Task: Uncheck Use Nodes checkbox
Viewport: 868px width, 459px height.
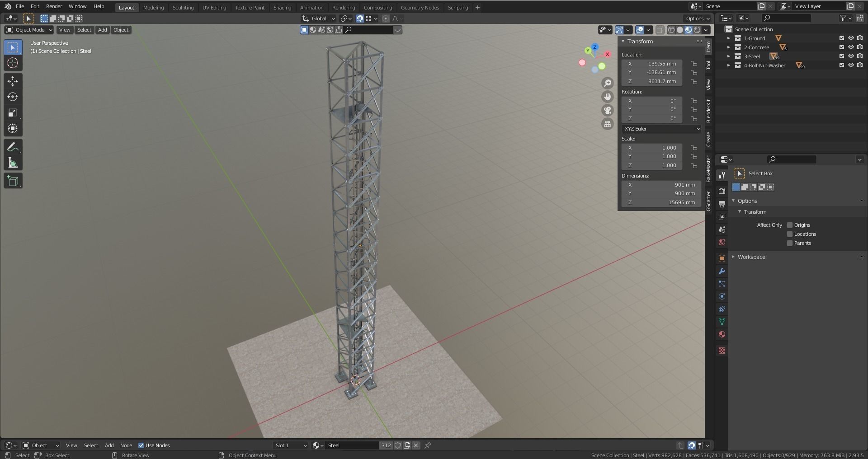Action: 141,445
